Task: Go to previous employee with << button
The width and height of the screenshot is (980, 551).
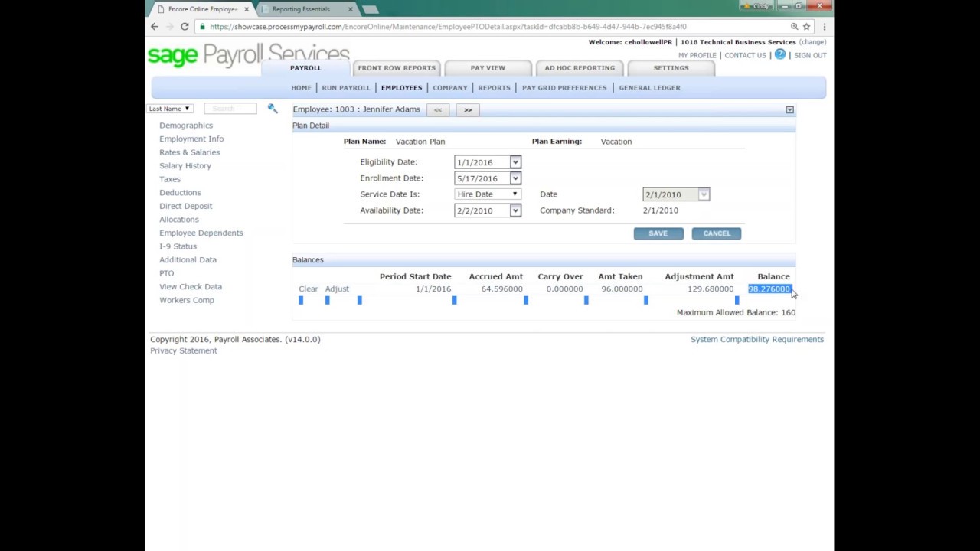Action: [x=438, y=109]
